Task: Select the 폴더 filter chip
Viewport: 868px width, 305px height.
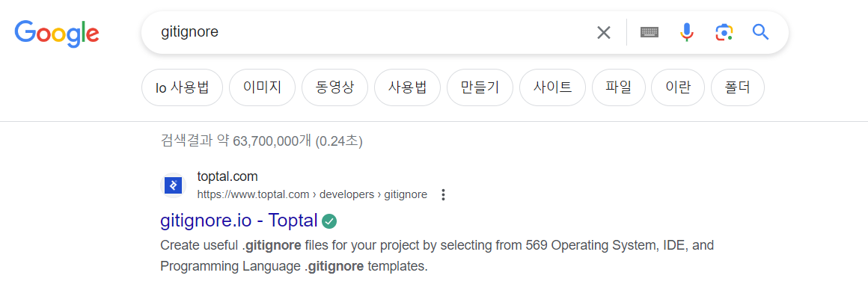Action: (x=737, y=87)
